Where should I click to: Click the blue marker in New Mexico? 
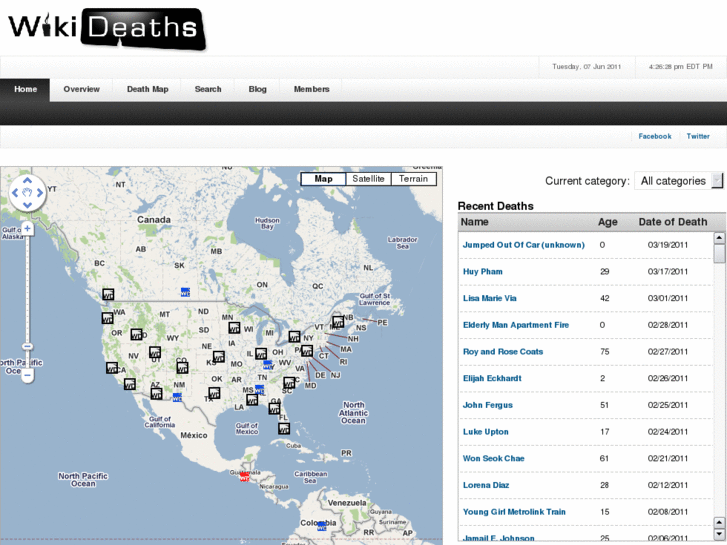coord(177,397)
